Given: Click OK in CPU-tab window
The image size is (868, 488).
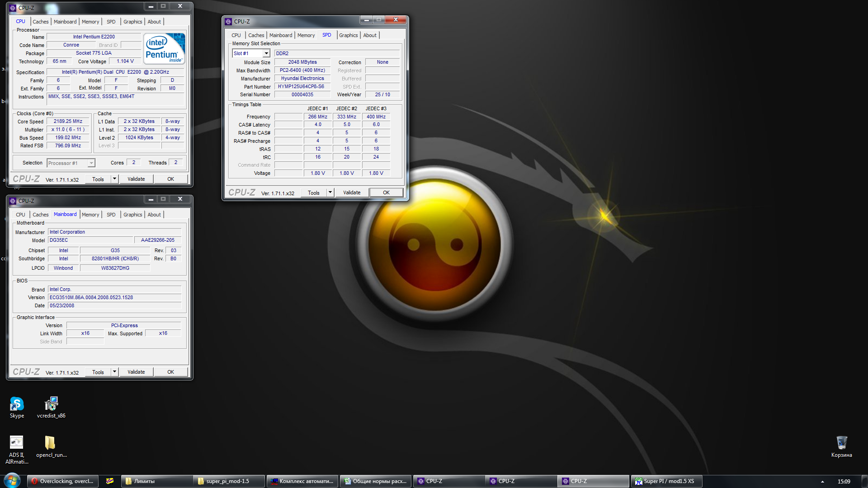Looking at the screenshot, I should click(x=170, y=179).
